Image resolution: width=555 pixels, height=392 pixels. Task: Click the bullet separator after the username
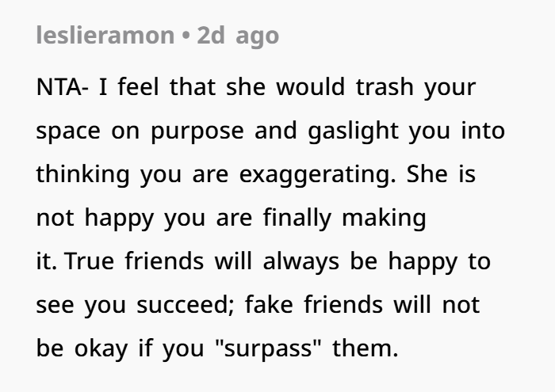(x=186, y=36)
